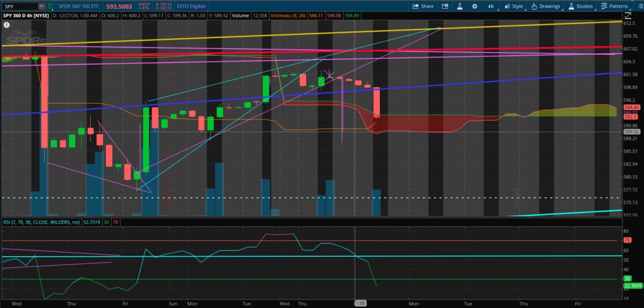
Task: Open the Drawings tools menu
Action: pos(546,6)
